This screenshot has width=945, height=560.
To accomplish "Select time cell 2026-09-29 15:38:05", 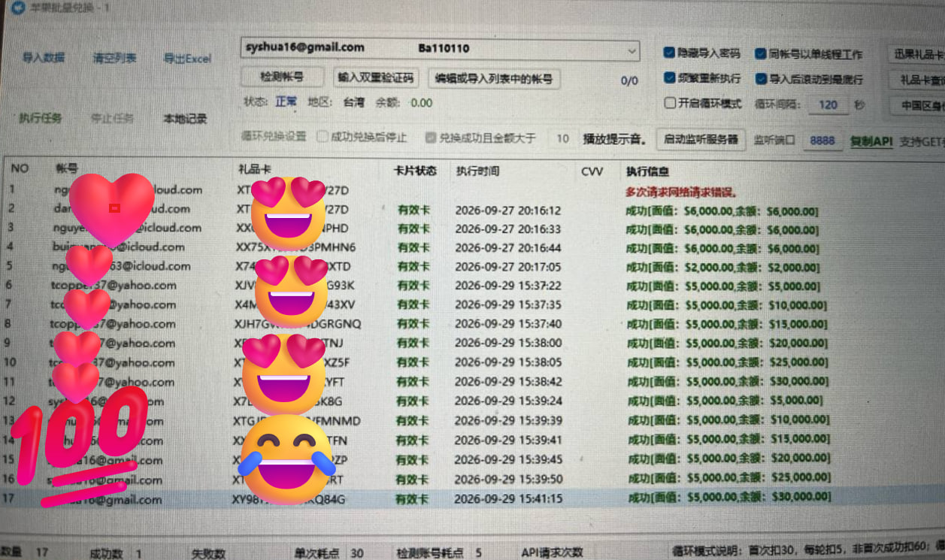I will [x=507, y=362].
